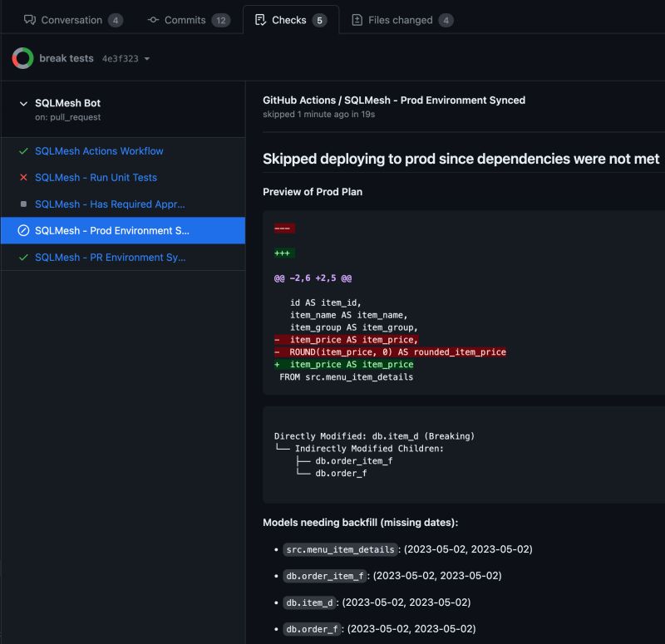The height and width of the screenshot is (644, 665).
Task: Open the SQLMesh Actions Workflow check
Action: click(x=102, y=151)
